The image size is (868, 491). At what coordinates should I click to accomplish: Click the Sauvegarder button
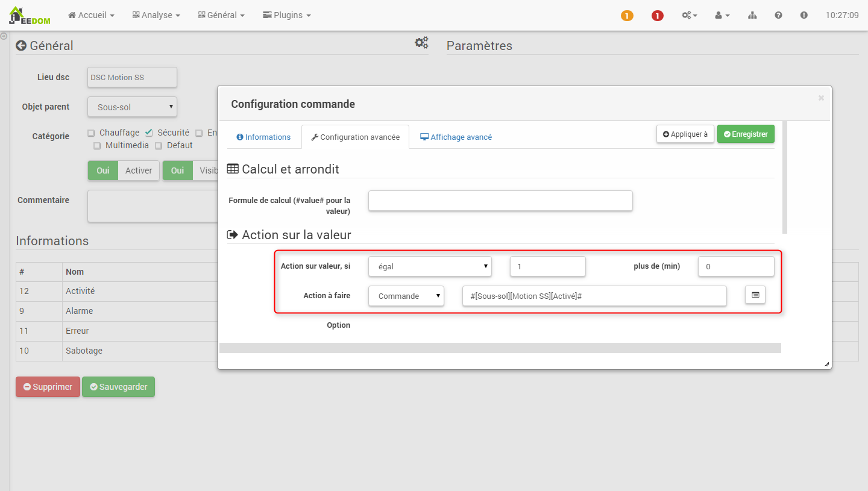pyautogui.click(x=118, y=387)
